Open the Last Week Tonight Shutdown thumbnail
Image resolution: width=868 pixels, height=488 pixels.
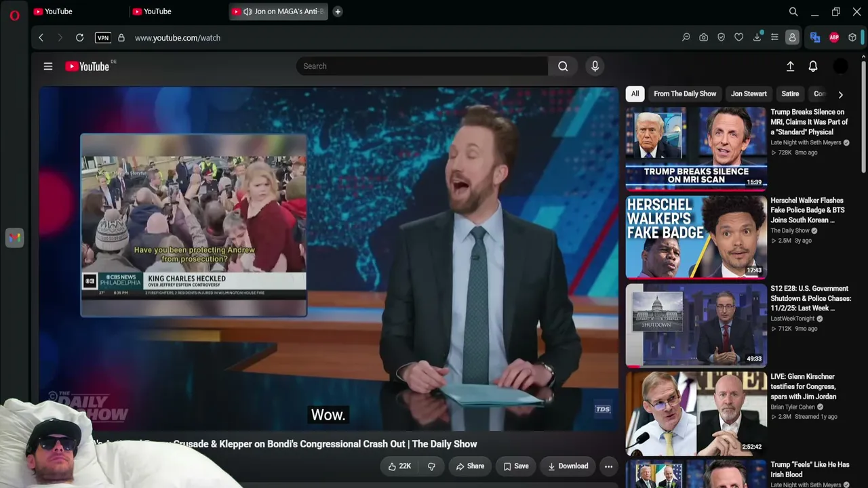coord(696,325)
